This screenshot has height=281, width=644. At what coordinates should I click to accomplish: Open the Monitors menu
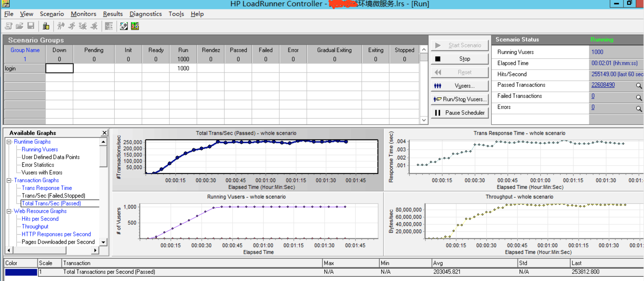click(x=83, y=14)
